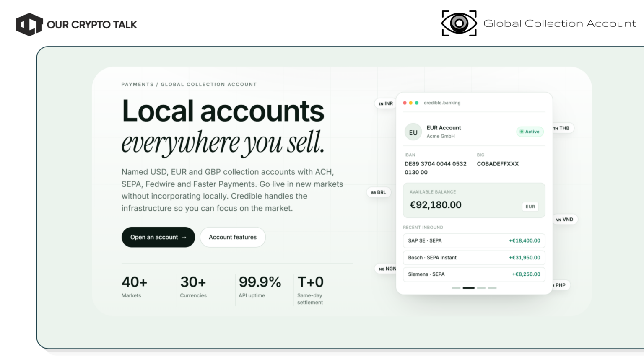Click the yellow dot in the credible.banking window

pos(411,103)
